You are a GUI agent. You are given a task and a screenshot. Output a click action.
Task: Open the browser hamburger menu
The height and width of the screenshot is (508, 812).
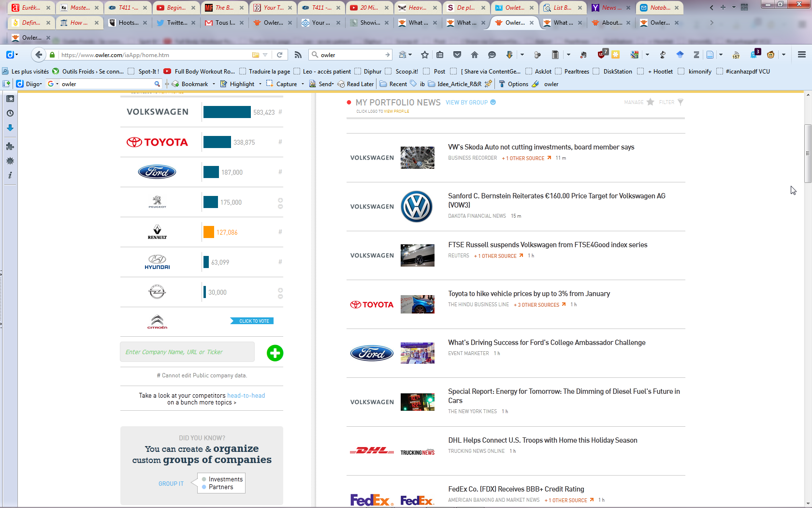(x=802, y=55)
